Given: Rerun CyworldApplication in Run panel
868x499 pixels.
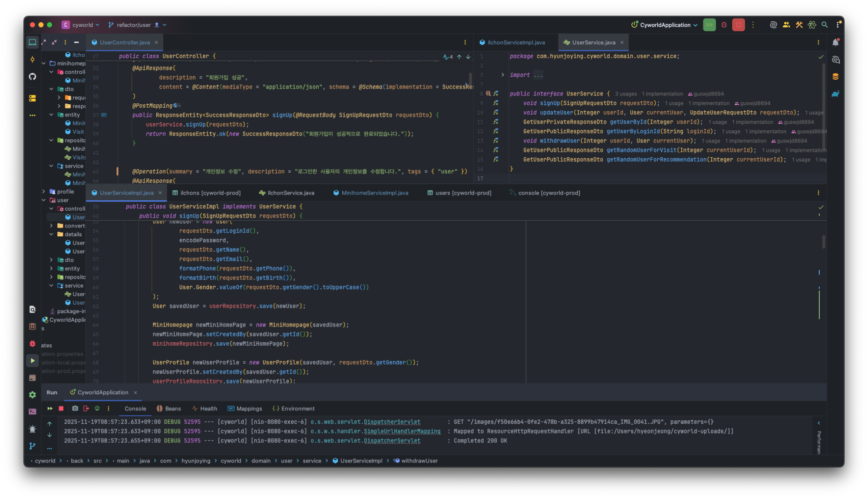Looking at the screenshot, I should (x=50, y=409).
